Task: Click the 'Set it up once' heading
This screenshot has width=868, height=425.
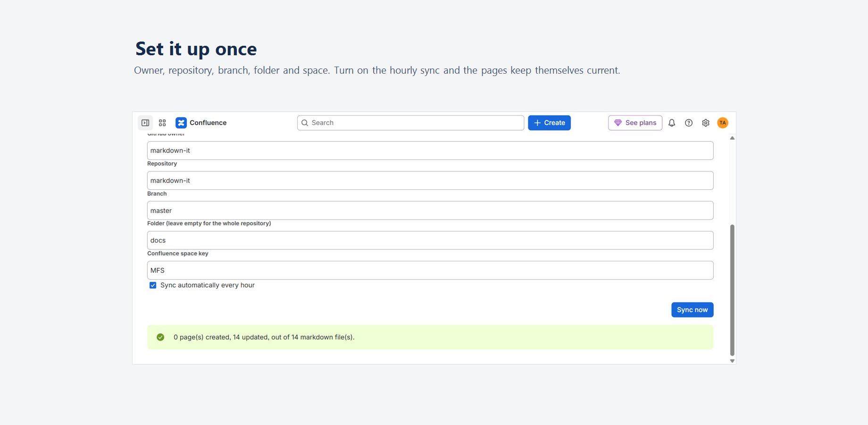Action: 196,49
